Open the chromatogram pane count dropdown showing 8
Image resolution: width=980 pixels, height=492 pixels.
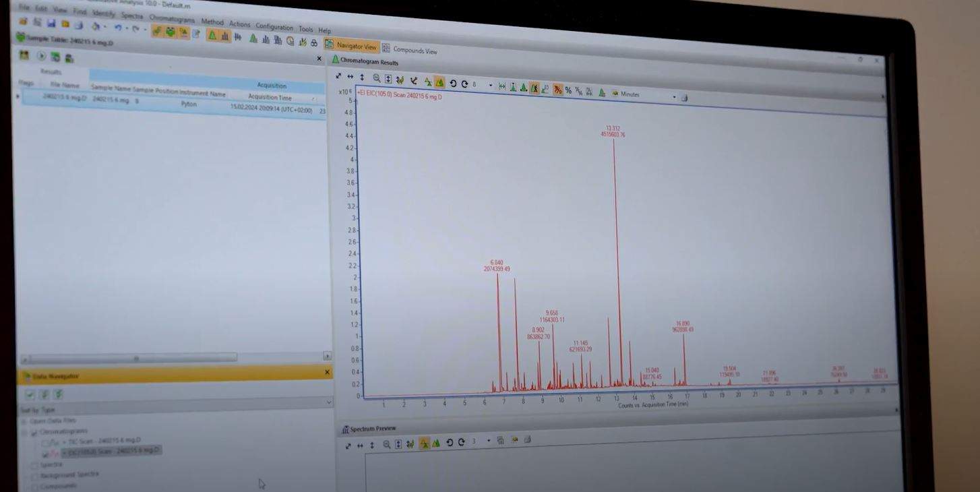point(490,86)
